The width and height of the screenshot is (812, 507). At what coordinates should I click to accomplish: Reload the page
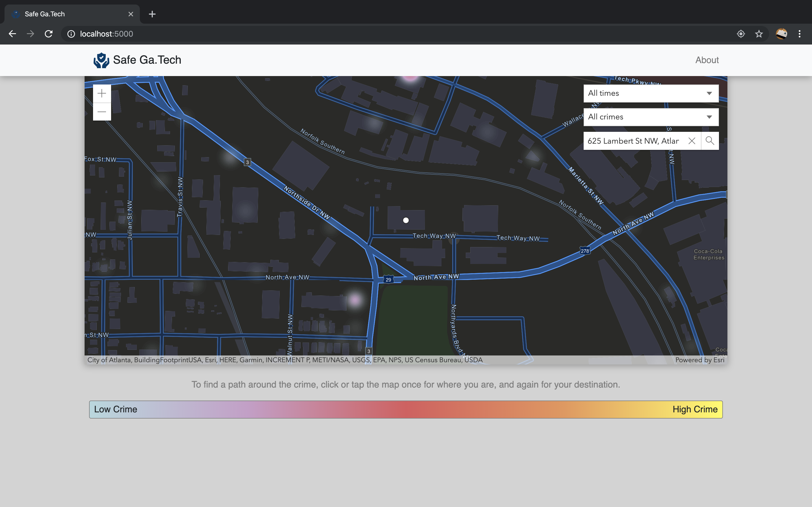click(49, 34)
